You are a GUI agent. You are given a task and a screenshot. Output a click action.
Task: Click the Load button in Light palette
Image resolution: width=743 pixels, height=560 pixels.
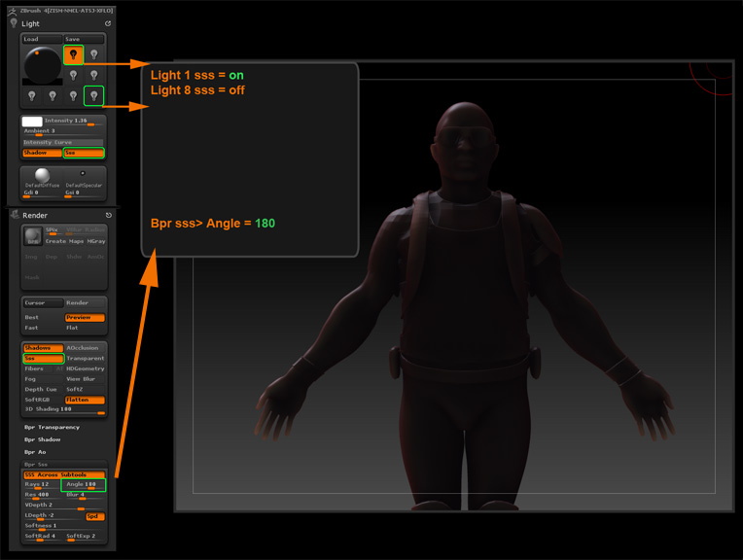point(42,39)
